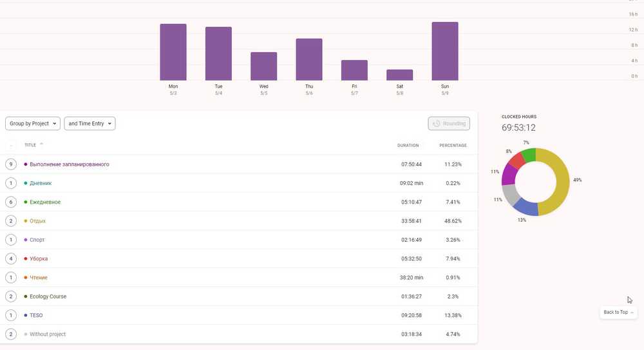Select the Wednesday 5/5 bar in chart
The width and height of the screenshot is (644, 350).
[263, 66]
